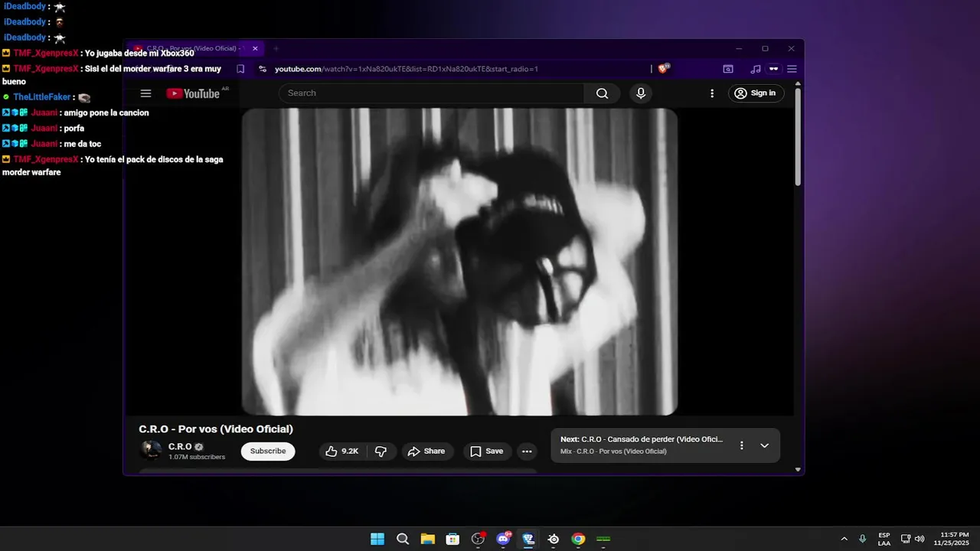Close the C.R.O - Por vos tab
The width and height of the screenshot is (980, 551).
[x=255, y=48]
